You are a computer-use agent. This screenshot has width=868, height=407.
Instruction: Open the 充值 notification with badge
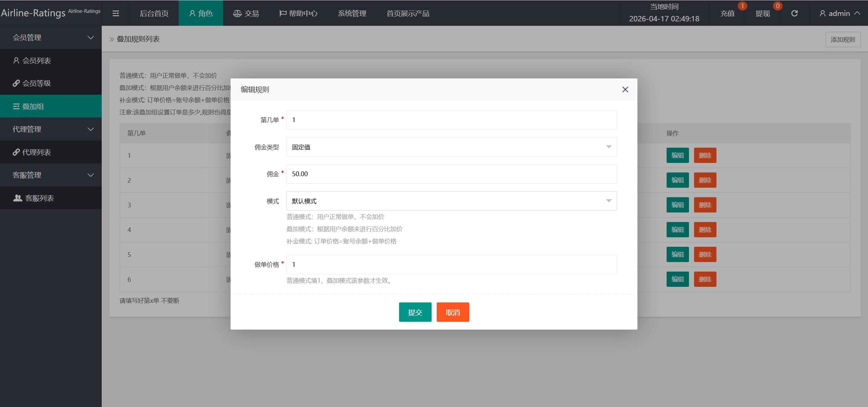(x=728, y=13)
